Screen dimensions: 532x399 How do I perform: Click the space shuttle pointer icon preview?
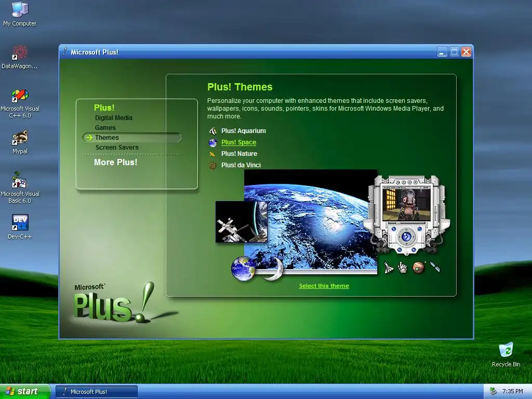[389, 268]
